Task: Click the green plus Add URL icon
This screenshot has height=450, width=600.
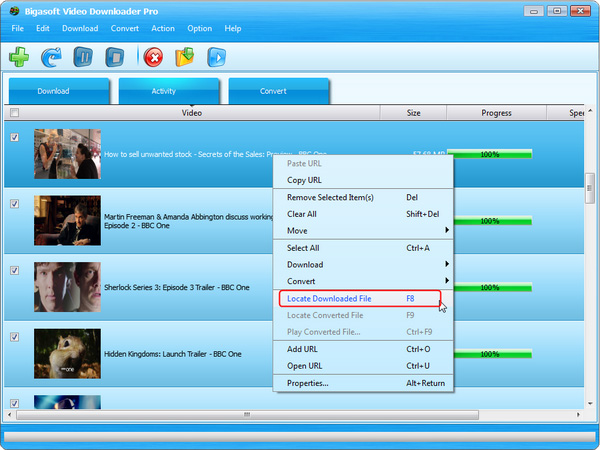Action: 19,57
